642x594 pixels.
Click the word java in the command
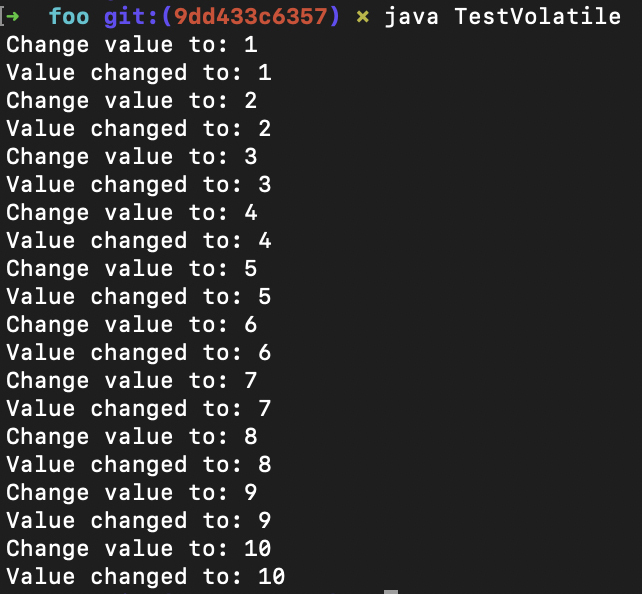point(410,17)
